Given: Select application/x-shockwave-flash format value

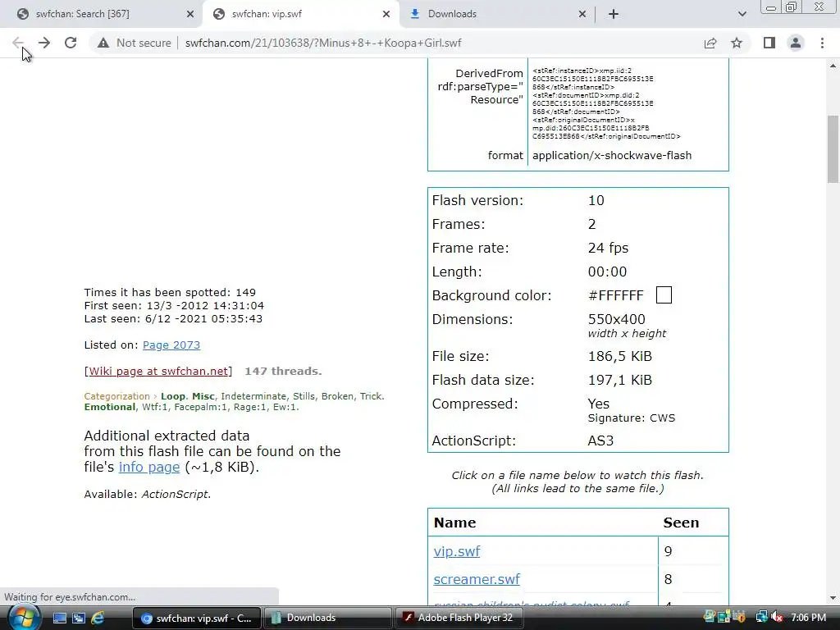Looking at the screenshot, I should click(612, 155).
